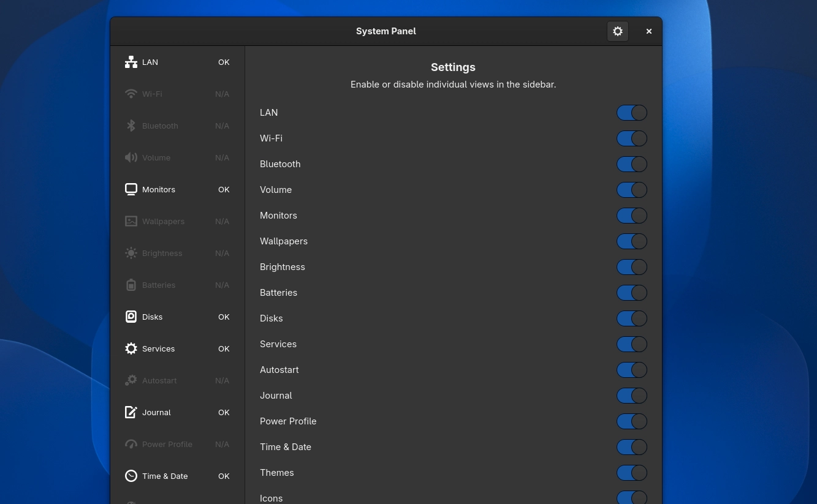Click the Journal sidebar label
The image size is (817, 504).
point(156,412)
